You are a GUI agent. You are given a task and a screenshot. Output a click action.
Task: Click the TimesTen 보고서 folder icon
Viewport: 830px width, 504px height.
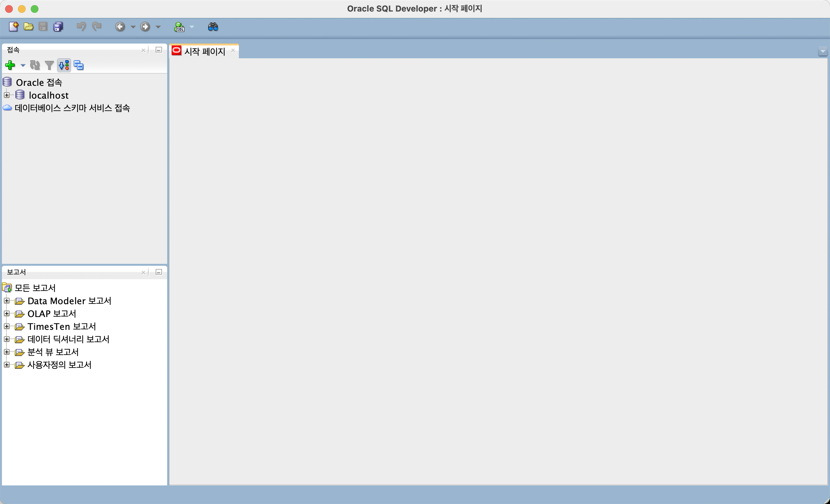coord(20,327)
